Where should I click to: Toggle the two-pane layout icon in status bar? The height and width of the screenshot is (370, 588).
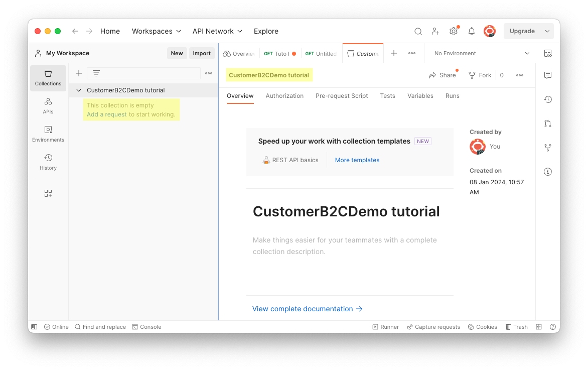point(539,327)
